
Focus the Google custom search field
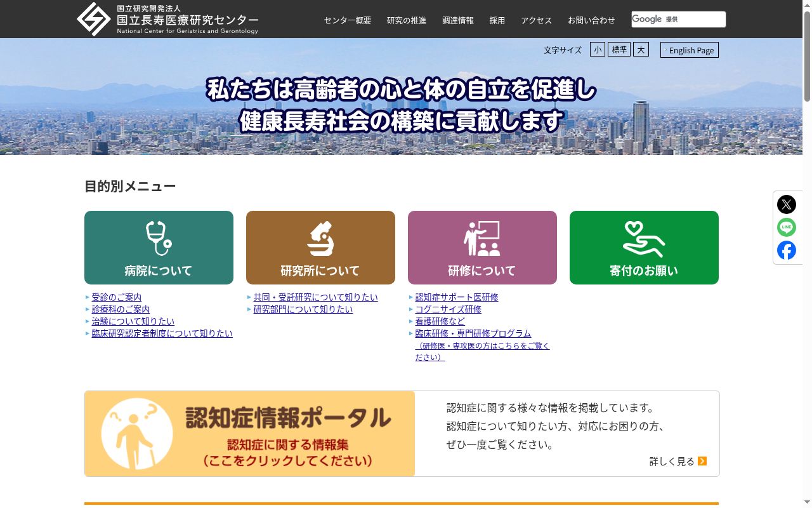pyautogui.click(x=679, y=19)
